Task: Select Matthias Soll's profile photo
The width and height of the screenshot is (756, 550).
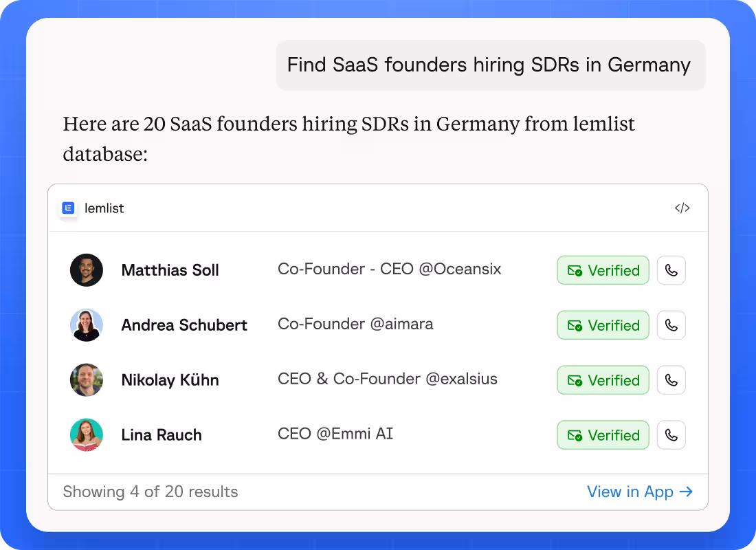Action: [x=87, y=270]
